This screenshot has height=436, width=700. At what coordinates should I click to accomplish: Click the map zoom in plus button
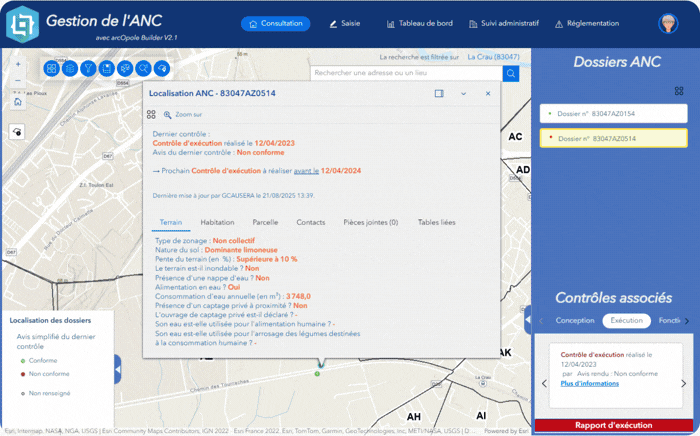click(18, 64)
